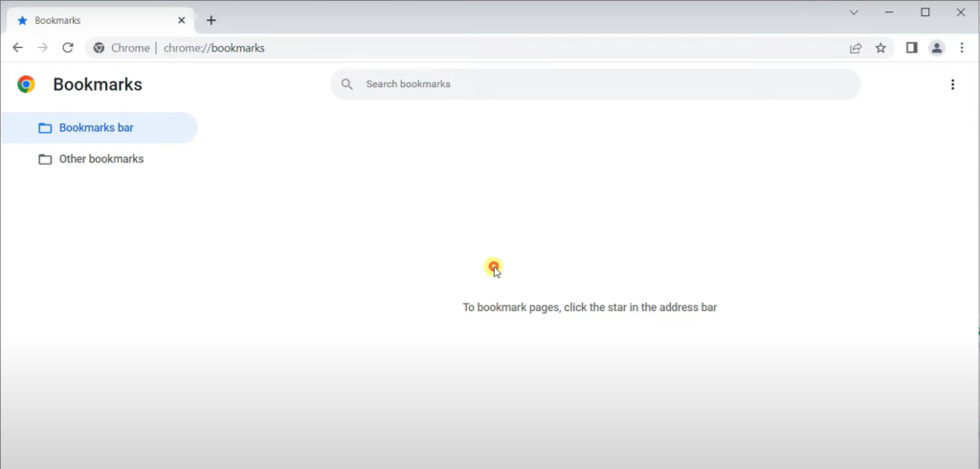Click the Chrome logo beside Bookmarks title
Image resolution: width=980 pixels, height=469 pixels.
point(26,84)
